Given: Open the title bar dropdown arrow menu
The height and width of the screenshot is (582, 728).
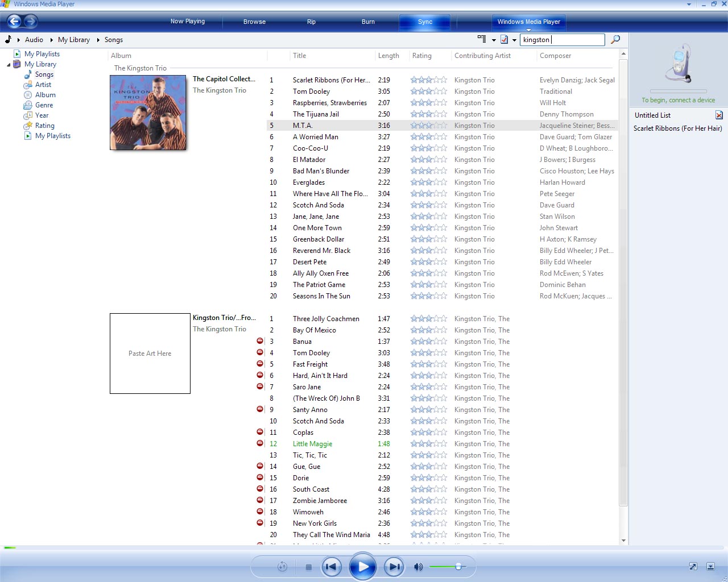Looking at the screenshot, I should pyautogui.click(x=689, y=4).
